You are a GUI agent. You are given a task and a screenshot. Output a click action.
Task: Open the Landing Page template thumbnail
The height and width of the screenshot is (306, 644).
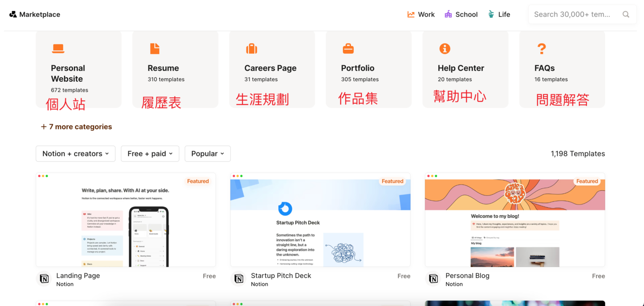pos(126,220)
